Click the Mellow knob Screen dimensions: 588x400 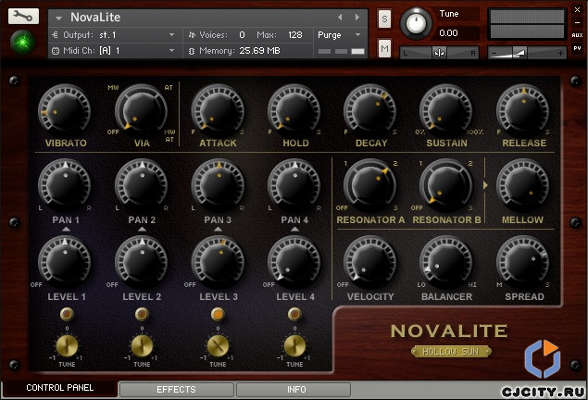523,185
